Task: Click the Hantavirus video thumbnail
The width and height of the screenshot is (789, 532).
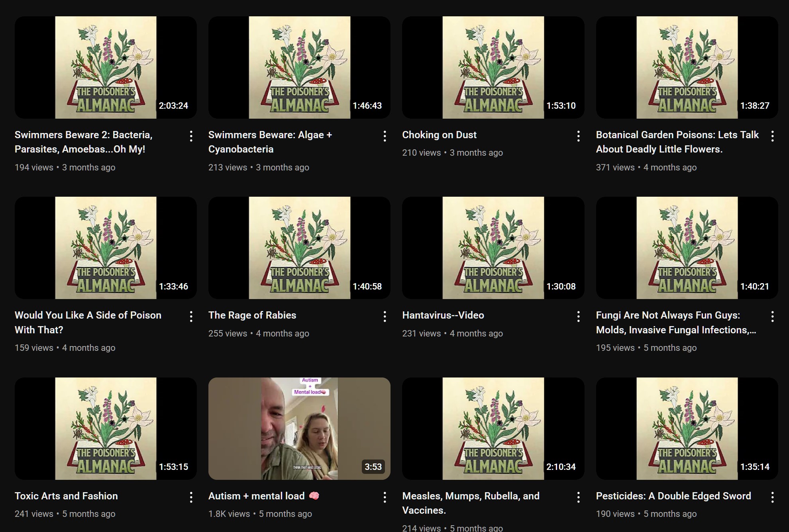Action: click(x=493, y=248)
